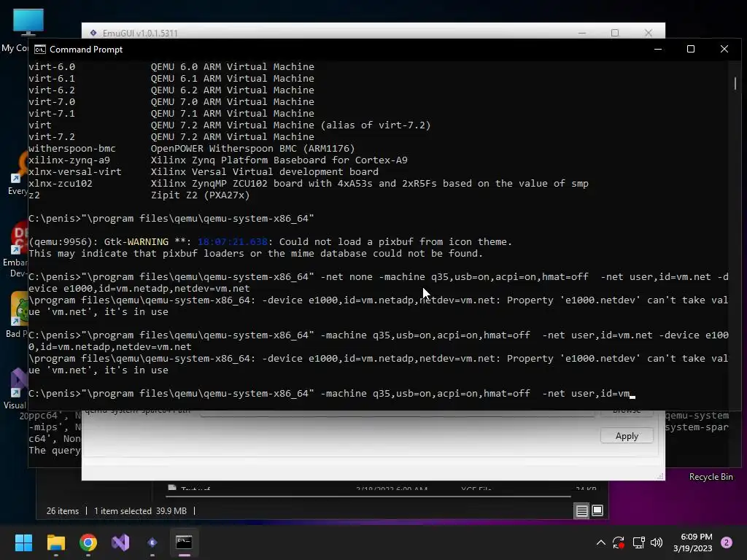Click 'virt-7.2' machine entry text
Screen dimensions: 747x560
(52, 136)
